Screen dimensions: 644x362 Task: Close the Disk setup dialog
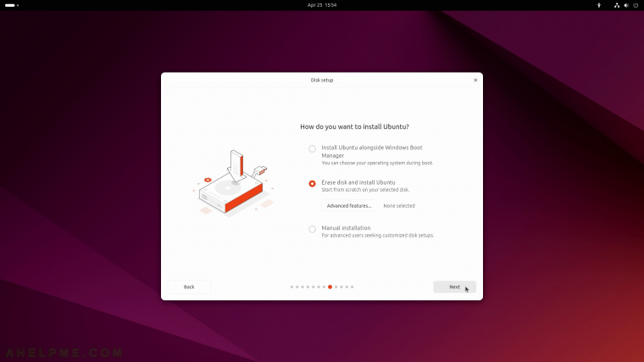[x=475, y=81]
